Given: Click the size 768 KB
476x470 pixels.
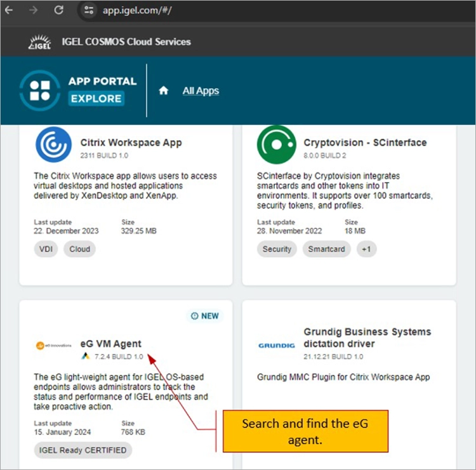Looking at the screenshot, I should coord(133,433).
